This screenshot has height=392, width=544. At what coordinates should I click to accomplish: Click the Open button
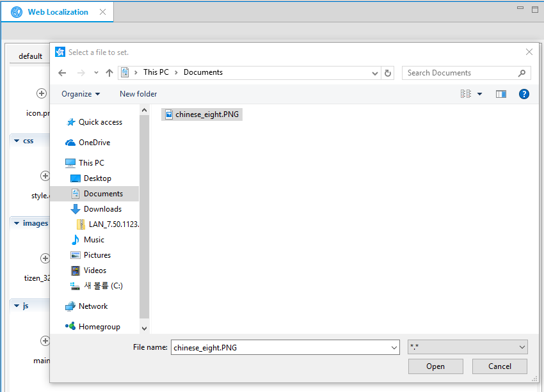(435, 366)
